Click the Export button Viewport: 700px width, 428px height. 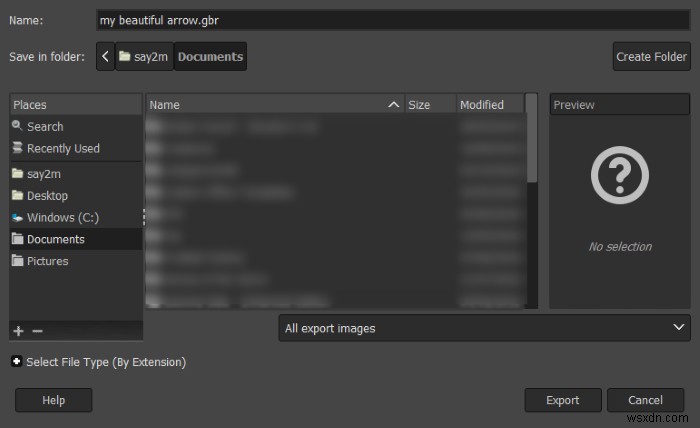pyautogui.click(x=563, y=400)
